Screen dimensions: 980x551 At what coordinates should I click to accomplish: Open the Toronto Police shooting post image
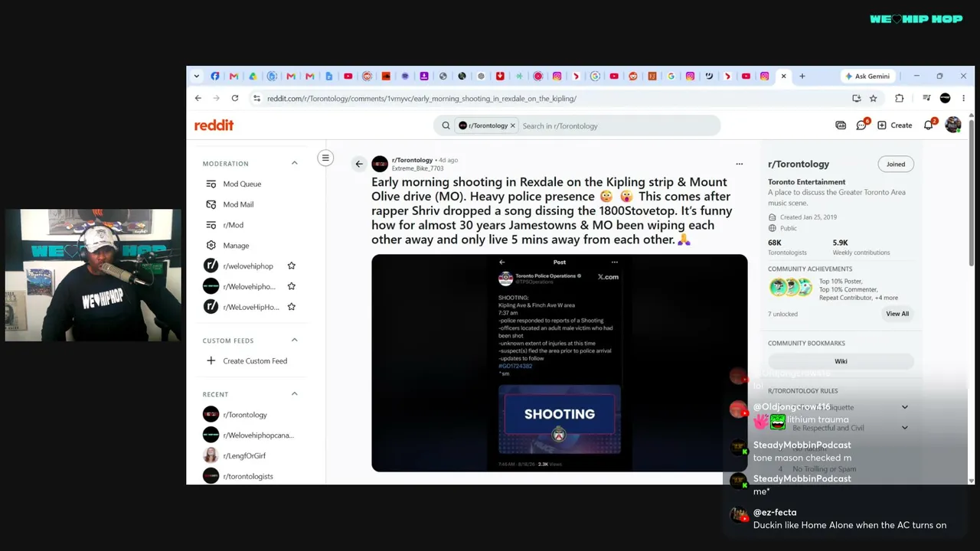[560, 363]
